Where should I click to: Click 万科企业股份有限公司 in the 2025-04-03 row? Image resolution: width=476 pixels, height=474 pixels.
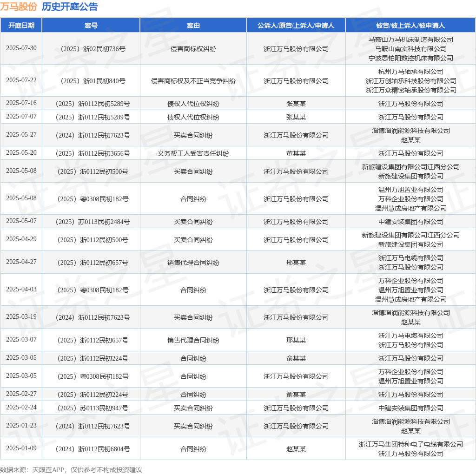(x=411, y=281)
